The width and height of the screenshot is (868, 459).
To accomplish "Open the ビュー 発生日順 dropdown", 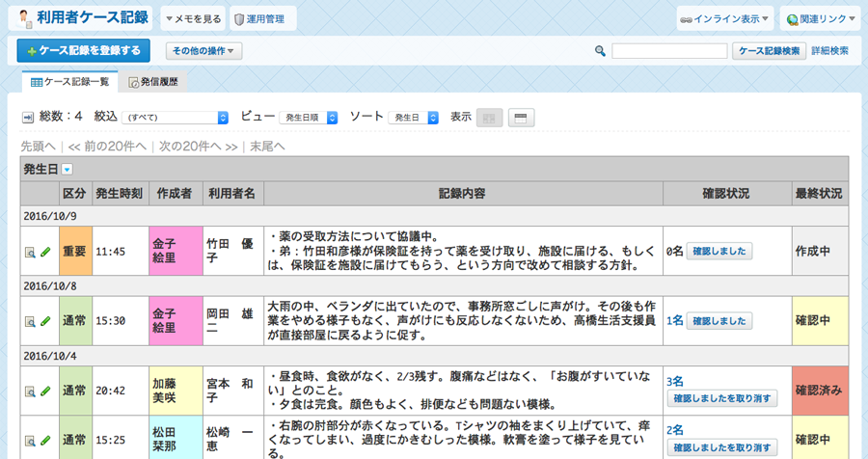I will pyautogui.click(x=309, y=118).
